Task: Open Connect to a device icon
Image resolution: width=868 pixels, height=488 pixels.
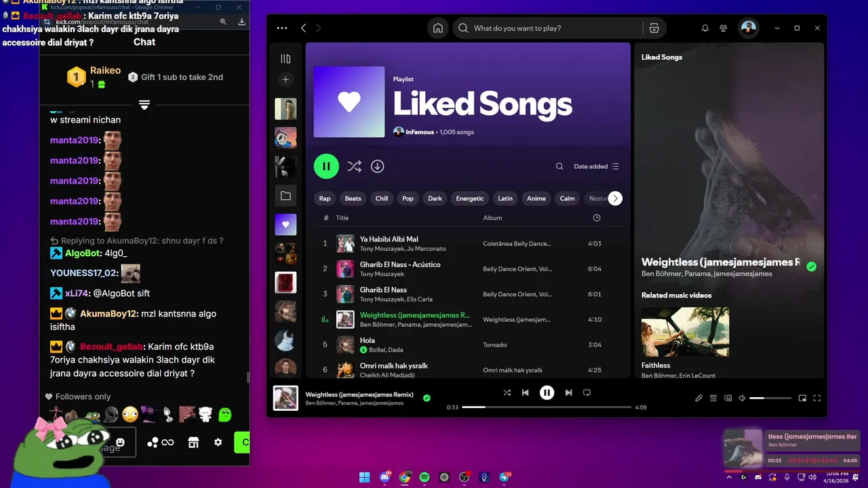Action: coord(728,399)
